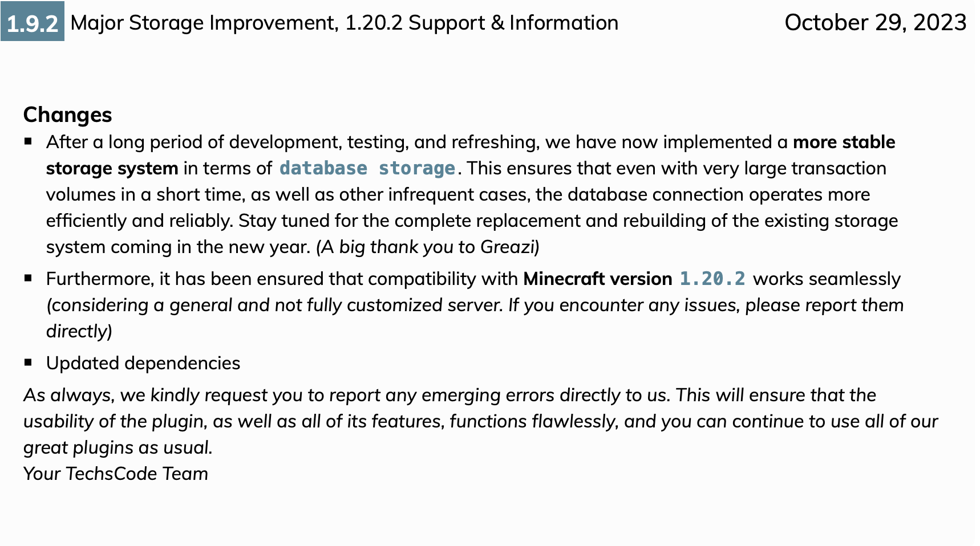Click the 'database storage' code highlight
The width and height of the screenshot is (980, 546).
point(367,168)
